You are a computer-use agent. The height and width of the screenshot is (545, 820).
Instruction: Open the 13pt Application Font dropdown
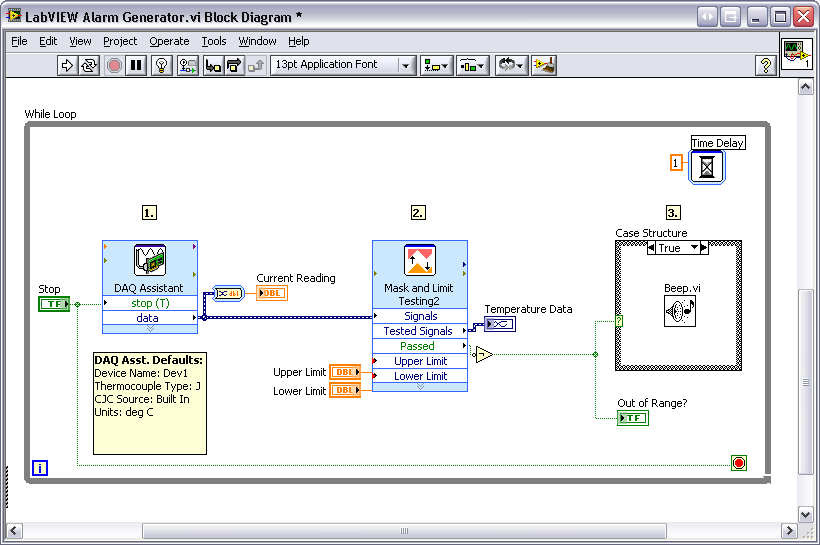[x=343, y=65]
